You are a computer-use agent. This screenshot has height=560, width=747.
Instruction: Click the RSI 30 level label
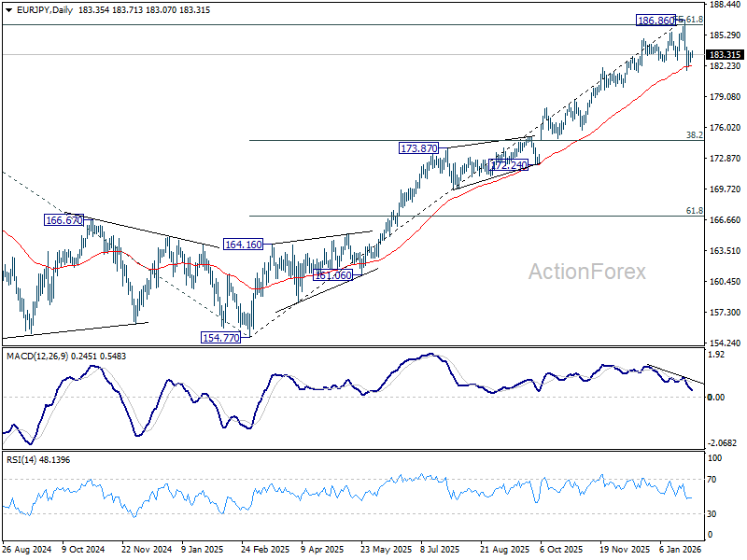[x=712, y=514]
